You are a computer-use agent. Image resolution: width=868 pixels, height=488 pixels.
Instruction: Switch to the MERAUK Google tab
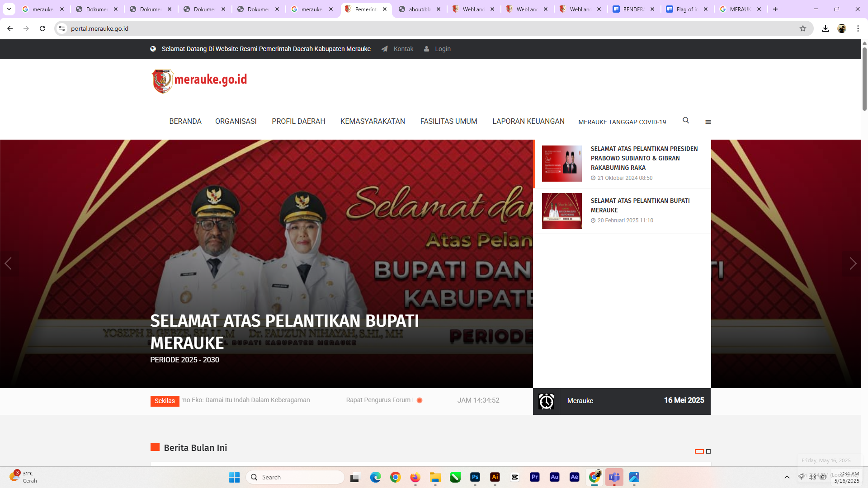(x=741, y=9)
